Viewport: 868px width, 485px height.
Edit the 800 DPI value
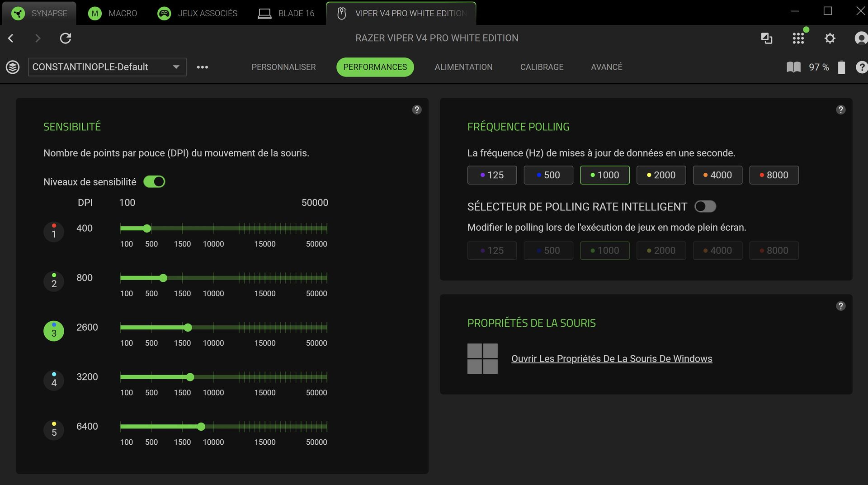(85, 278)
